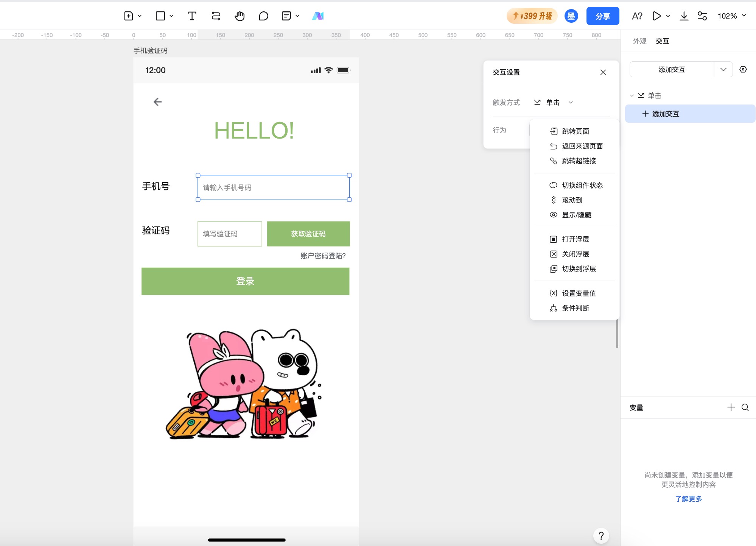Choose 跳转页面 from the behavior menu

point(574,131)
